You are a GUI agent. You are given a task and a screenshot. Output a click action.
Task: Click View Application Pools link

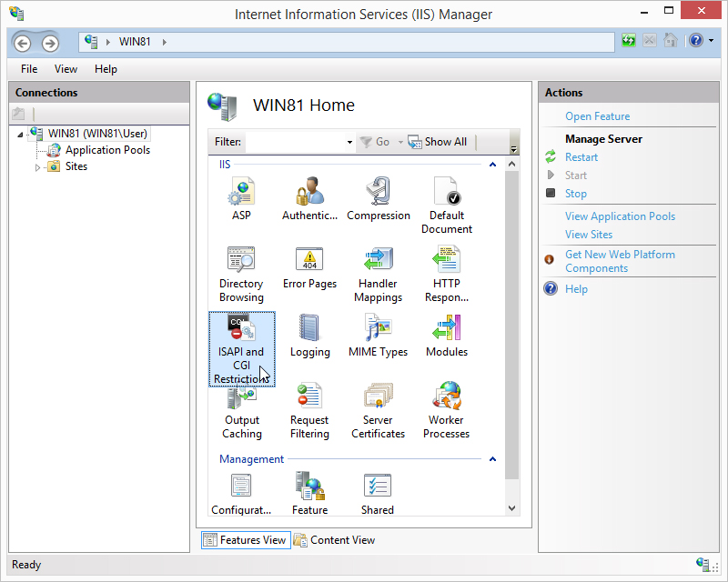pyautogui.click(x=620, y=216)
